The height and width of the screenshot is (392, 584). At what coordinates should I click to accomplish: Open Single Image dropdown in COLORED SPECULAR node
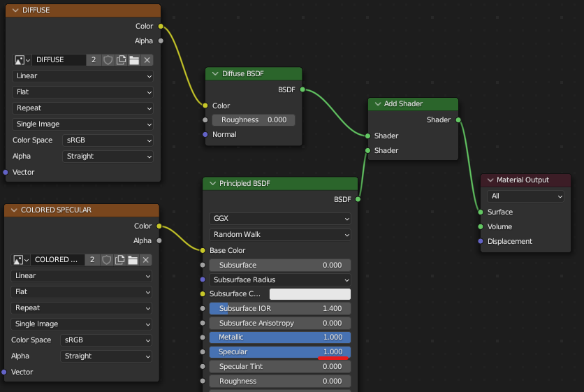point(81,324)
